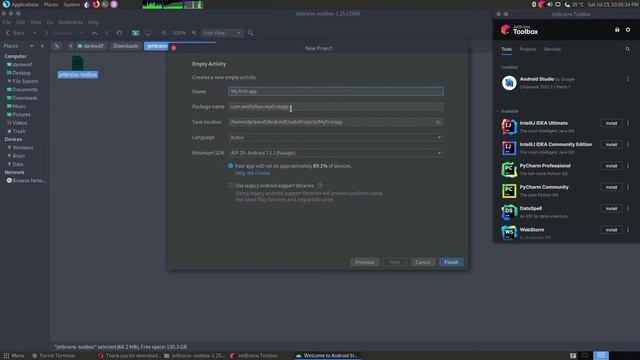Close the Places side pane
The height and width of the screenshot is (360, 640).
pos(42,46)
